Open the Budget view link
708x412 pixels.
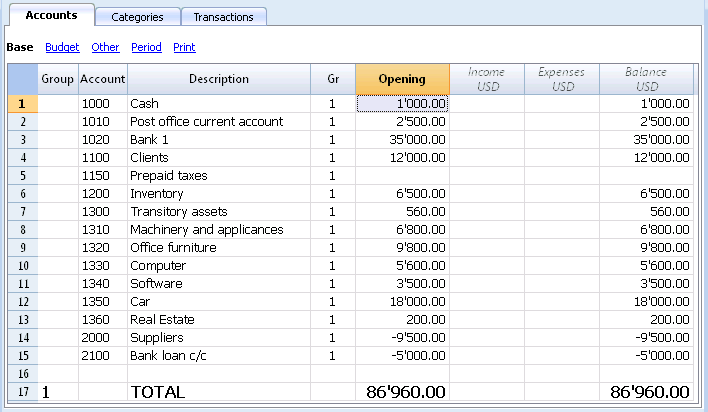62,47
